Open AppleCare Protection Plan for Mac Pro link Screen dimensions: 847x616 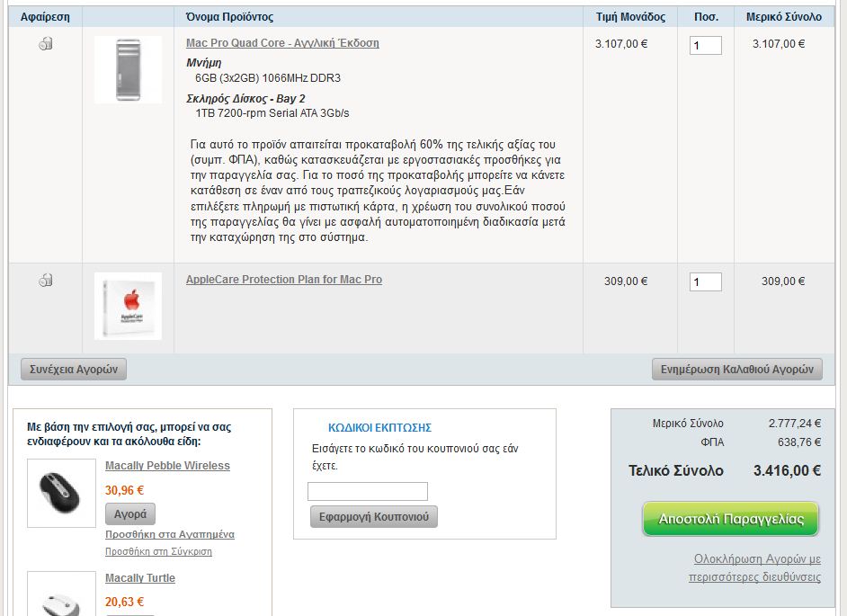(x=284, y=280)
